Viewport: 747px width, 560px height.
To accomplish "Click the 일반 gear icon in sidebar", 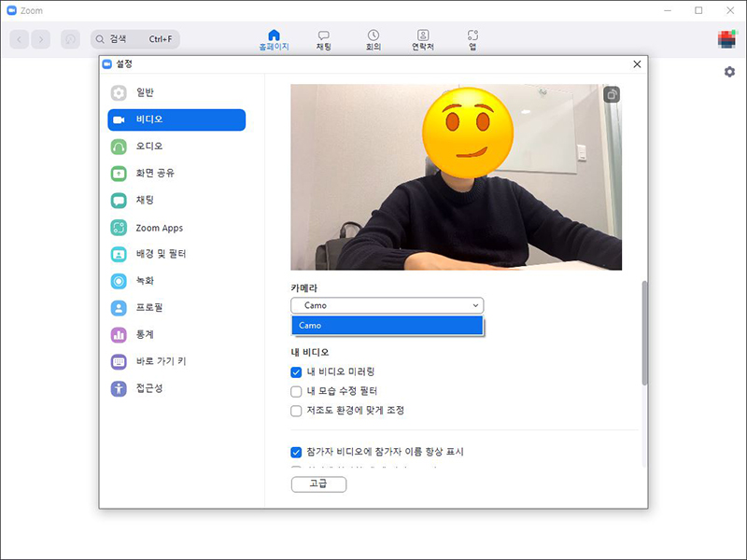I will coord(119,92).
